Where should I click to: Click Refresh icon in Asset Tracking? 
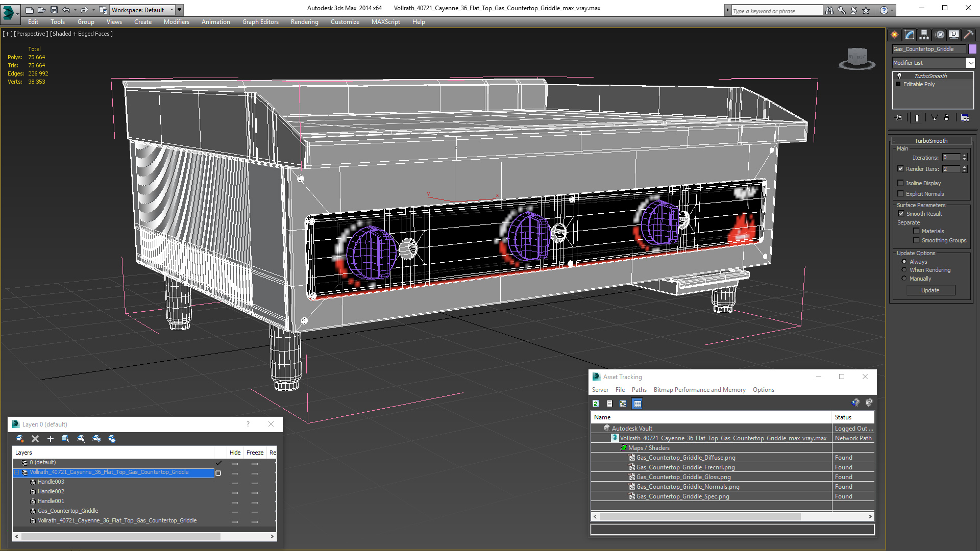tap(596, 404)
